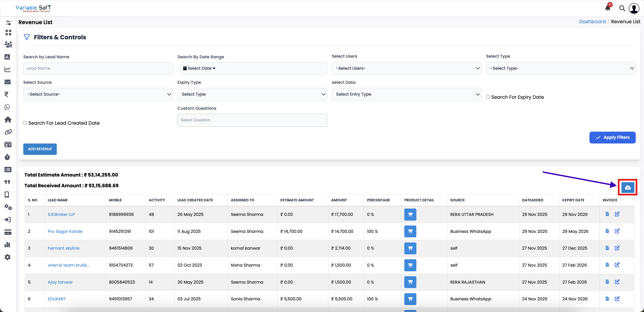Screen dimensions: 644x312
Task: Expand the Select Entry Type dropdown
Action: point(406,94)
